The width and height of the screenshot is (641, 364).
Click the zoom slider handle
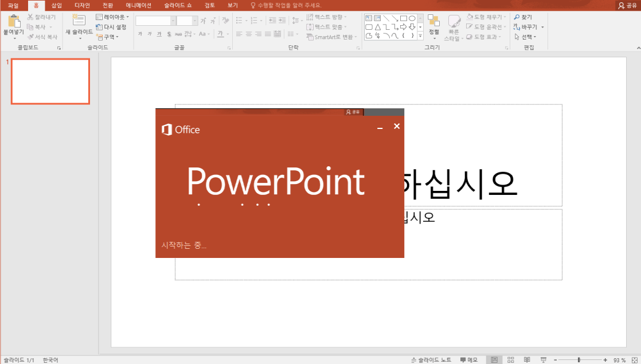579,360
